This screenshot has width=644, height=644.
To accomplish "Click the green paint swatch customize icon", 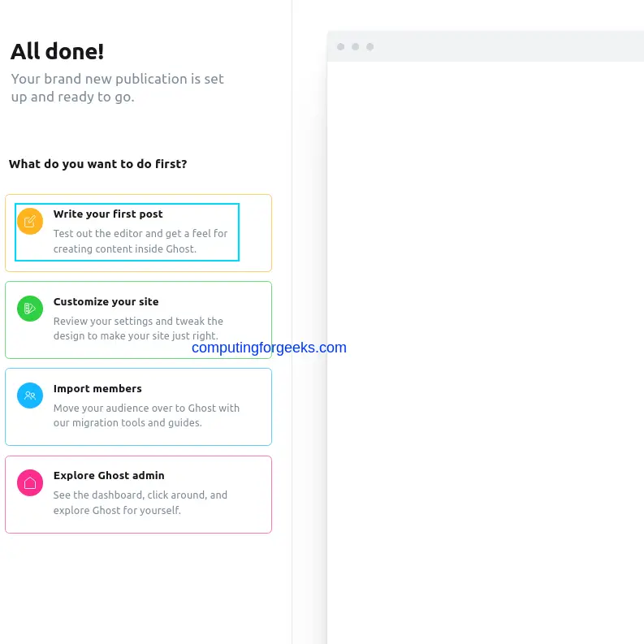I will 30,309.
